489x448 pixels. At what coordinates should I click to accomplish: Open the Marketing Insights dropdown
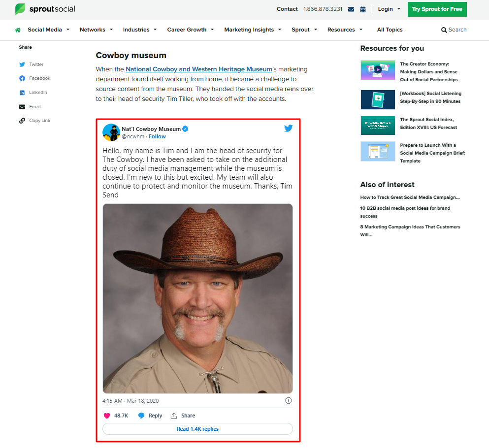(x=253, y=30)
